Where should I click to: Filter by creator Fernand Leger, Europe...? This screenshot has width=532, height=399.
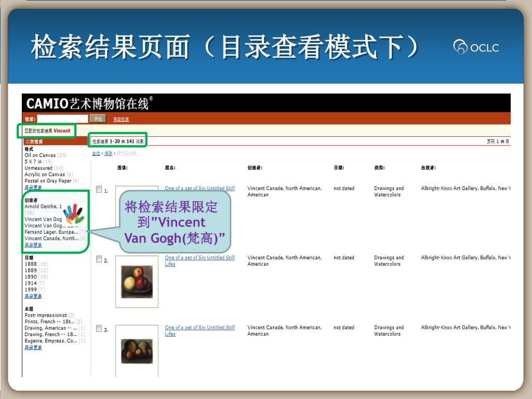coord(51,232)
